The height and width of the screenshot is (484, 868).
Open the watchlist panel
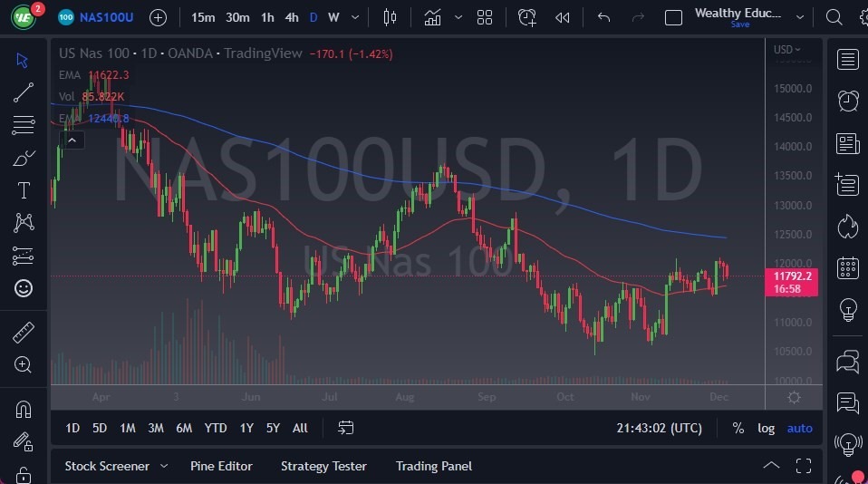[847, 59]
